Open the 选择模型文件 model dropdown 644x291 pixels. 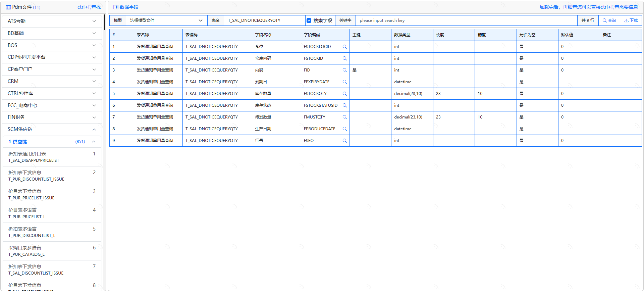(x=166, y=20)
